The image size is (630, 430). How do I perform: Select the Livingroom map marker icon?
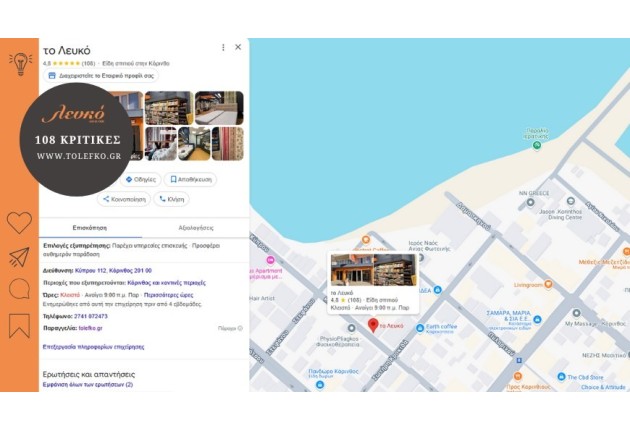548,285
